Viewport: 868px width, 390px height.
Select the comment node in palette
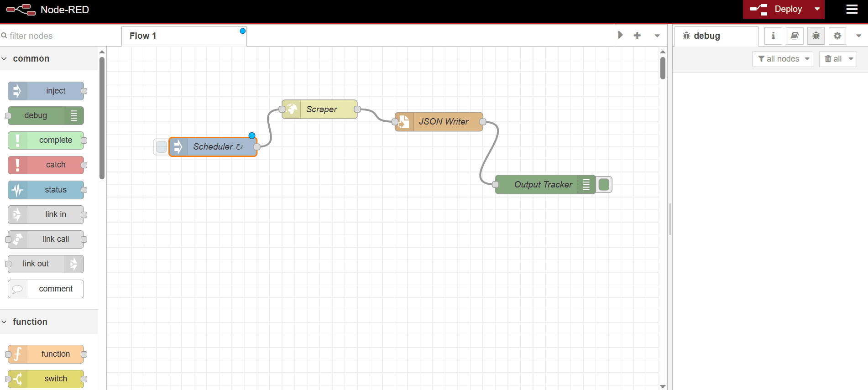point(46,289)
